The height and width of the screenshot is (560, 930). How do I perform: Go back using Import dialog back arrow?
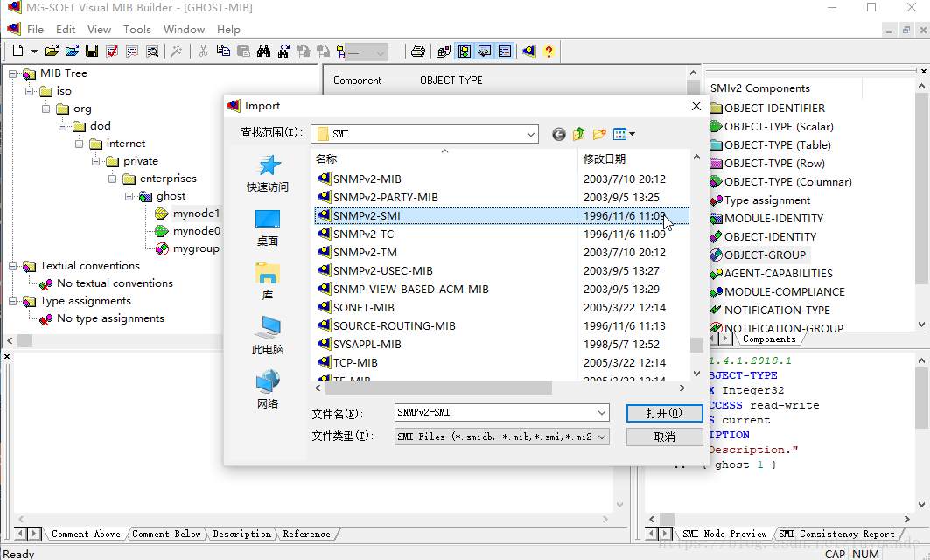click(559, 134)
